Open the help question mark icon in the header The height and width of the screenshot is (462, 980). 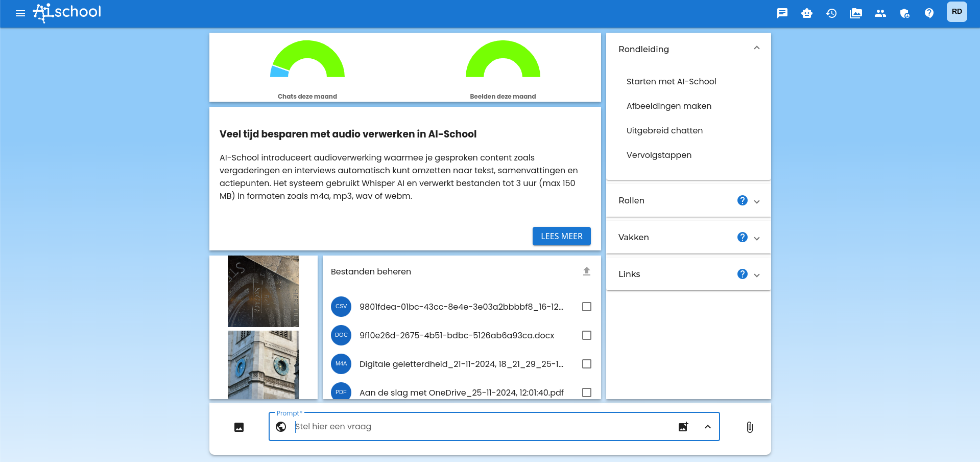point(929,13)
